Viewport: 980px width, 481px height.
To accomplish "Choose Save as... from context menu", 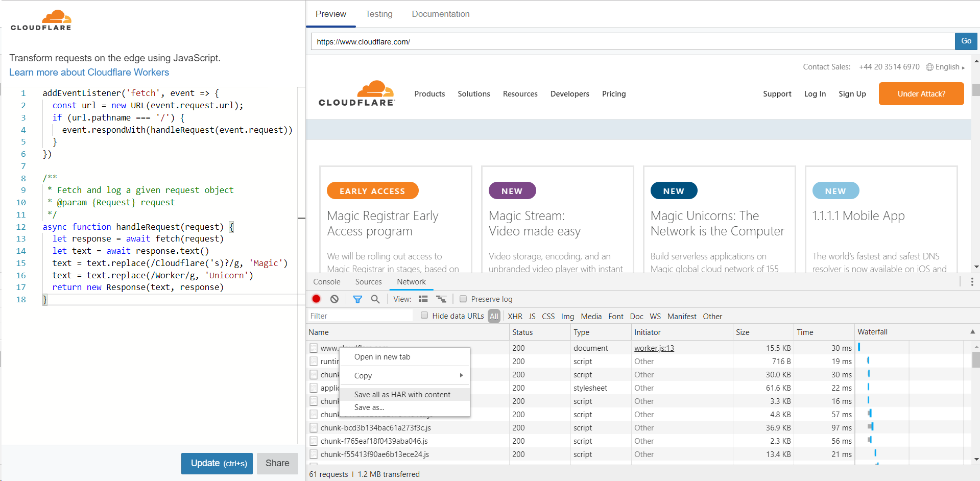I will pos(404,407).
